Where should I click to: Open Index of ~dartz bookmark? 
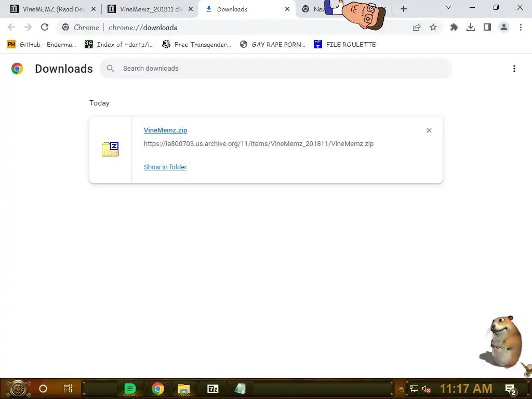(x=119, y=45)
